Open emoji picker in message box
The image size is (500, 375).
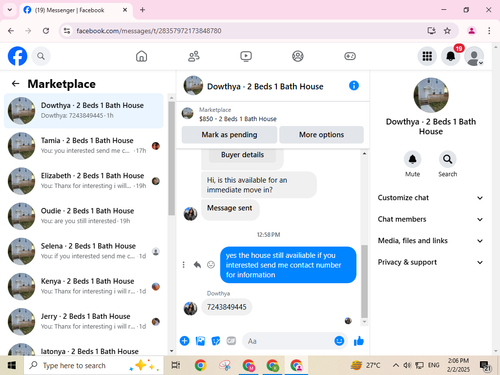pos(339,341)
